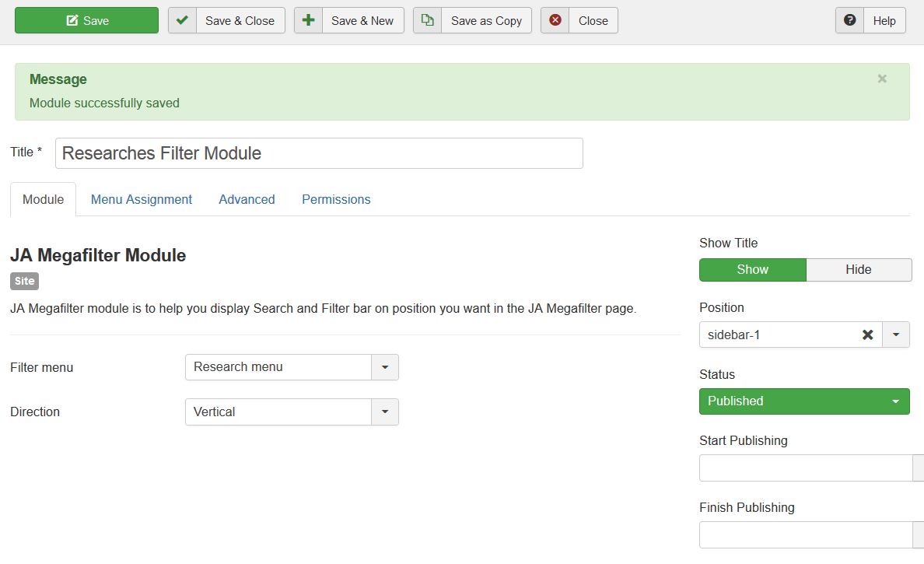This screenshot has height=564, width=924.
Task: Click the checkmark icon on Save & Close
Action: click(182, 21)
